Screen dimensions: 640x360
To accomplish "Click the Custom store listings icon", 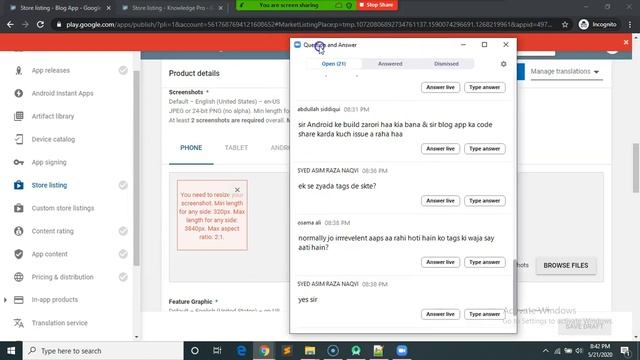I will [18, 208].
